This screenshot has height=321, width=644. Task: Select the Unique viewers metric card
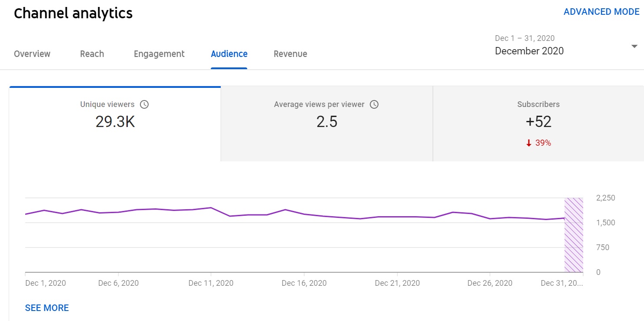(115, 124)
